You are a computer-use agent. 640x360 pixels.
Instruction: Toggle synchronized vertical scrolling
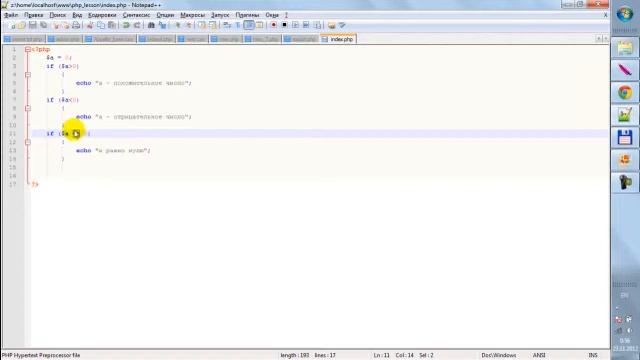[x=202, y=25]
